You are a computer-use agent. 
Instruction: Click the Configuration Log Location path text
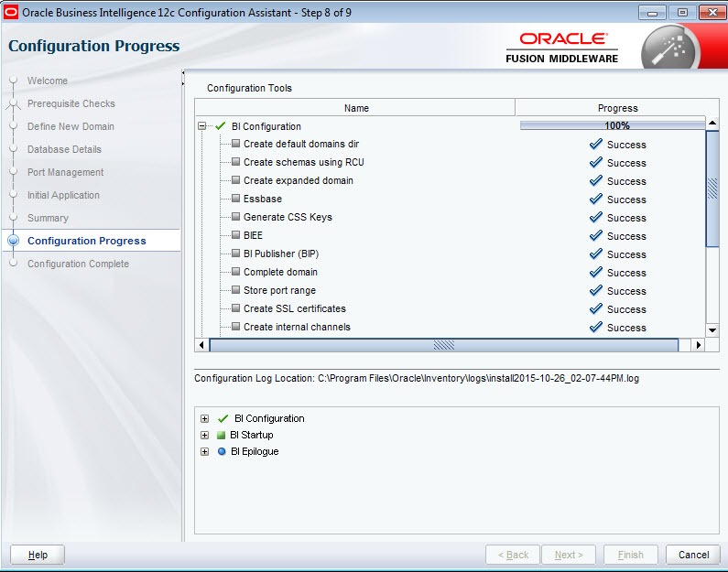[478, 378]
